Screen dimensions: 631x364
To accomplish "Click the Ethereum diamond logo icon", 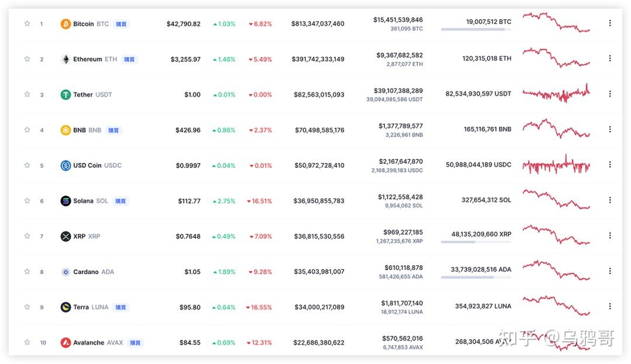I will (65, 59).
